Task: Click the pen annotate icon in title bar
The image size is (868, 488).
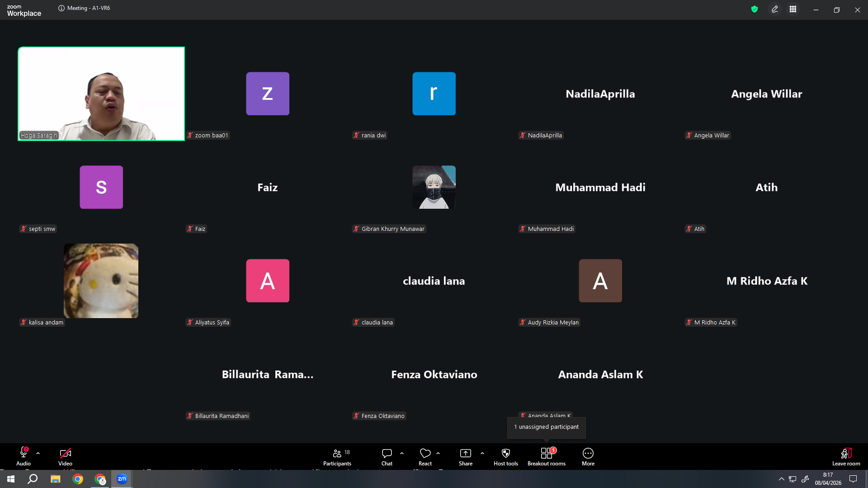Action: [x=775, y=9]
